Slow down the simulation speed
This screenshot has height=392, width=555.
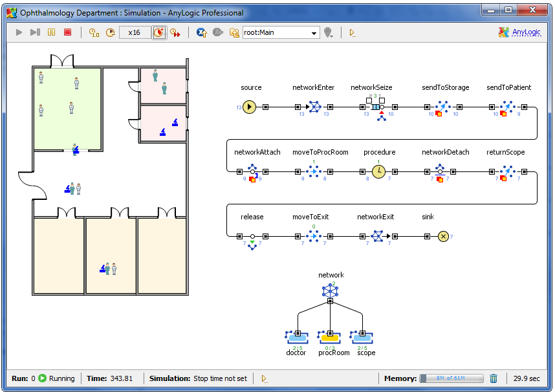pyautogui.click(x=111, y=32)
